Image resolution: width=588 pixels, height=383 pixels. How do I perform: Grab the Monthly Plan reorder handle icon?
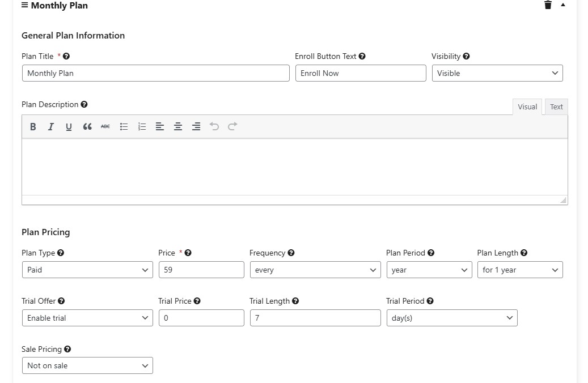[24, 5]
